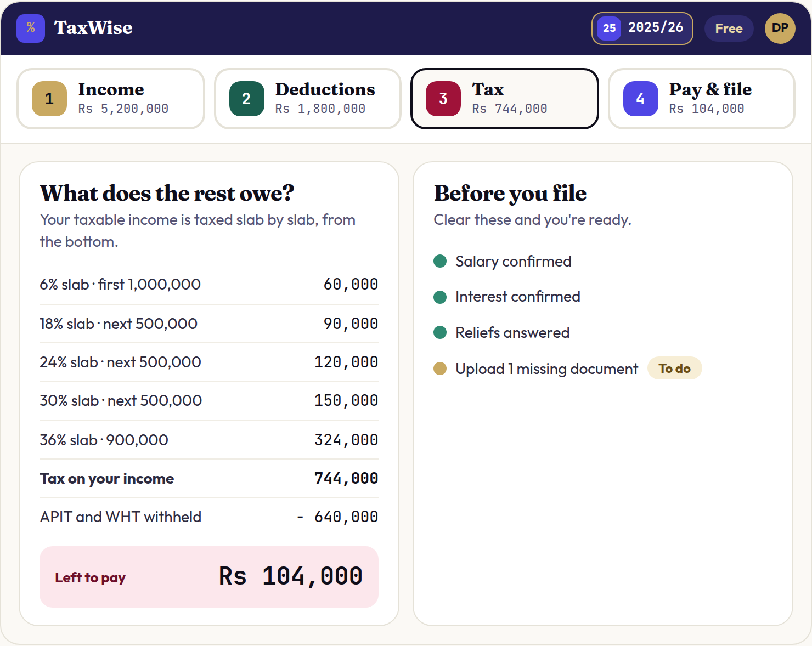The height and width of the screenshot is (646, 812).
Task: Click the 24% slab next 500,000 row
Action: (x=208, y=362)
